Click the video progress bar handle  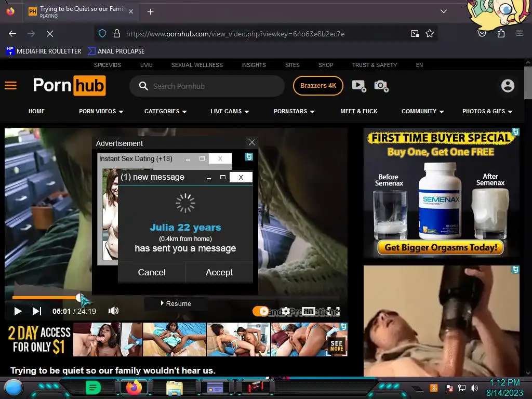79,298
